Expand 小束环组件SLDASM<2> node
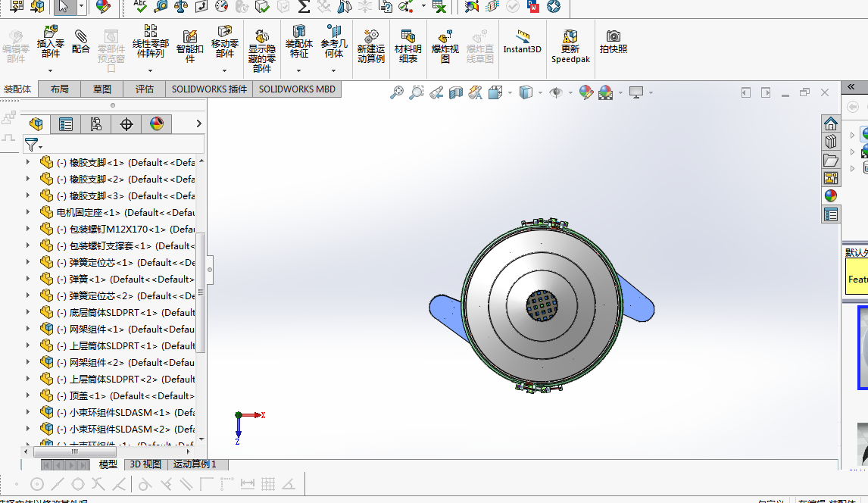This screenshot has height=503, width=868. 28,429
